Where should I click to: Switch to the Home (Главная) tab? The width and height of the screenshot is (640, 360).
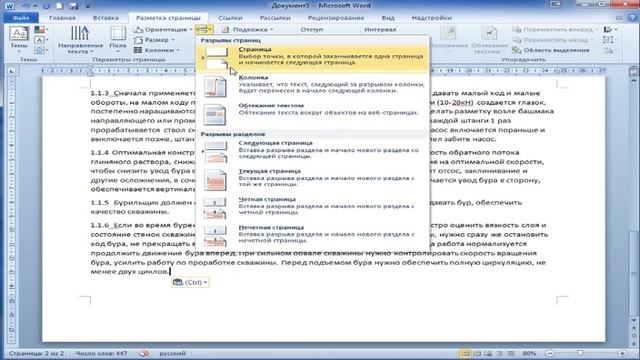pyautogui.click(x=62, y=18)
